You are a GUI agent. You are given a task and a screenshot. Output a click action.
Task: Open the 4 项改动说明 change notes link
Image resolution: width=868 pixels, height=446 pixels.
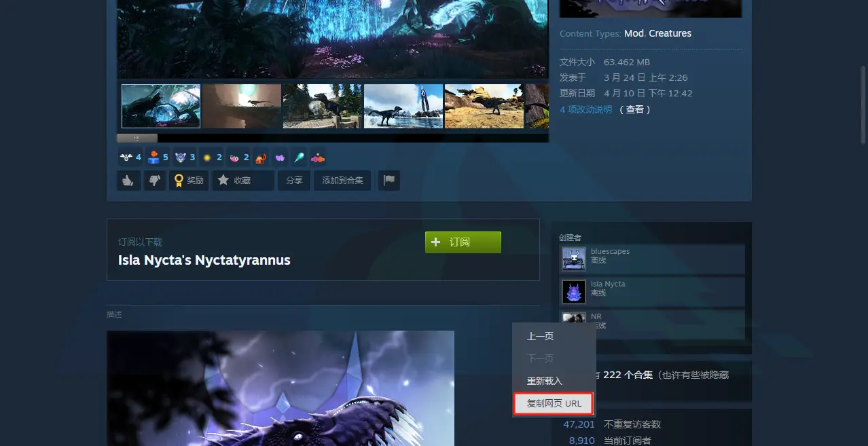(585, 109)
